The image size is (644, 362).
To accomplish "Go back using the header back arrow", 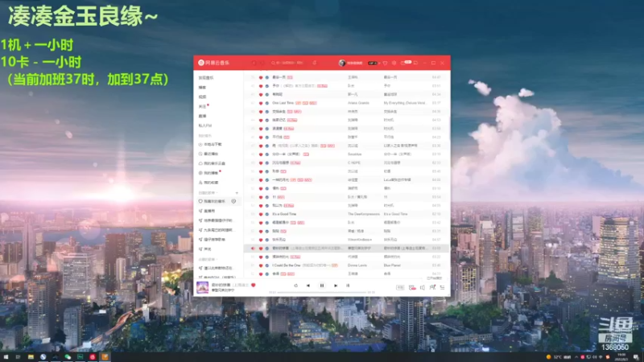I will coord(254,63).
